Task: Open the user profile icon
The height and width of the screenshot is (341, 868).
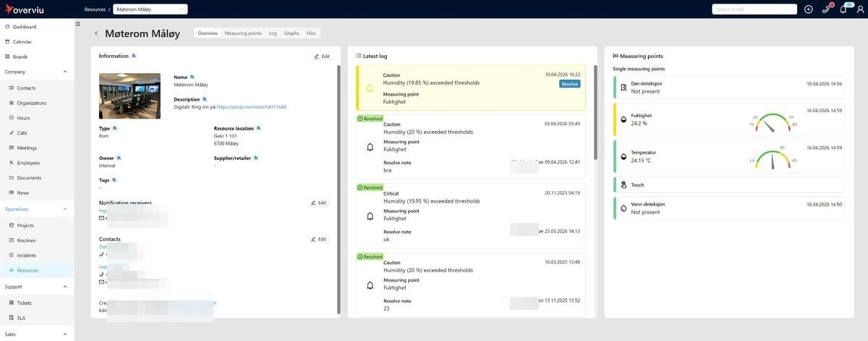Action: [859, 9]
